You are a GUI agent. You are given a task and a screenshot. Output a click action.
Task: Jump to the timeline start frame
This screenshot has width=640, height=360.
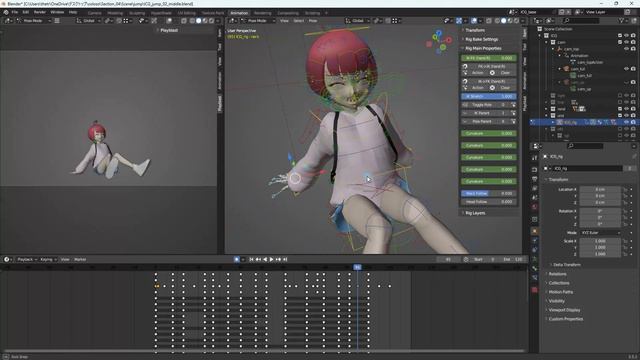tap(251, 260)
